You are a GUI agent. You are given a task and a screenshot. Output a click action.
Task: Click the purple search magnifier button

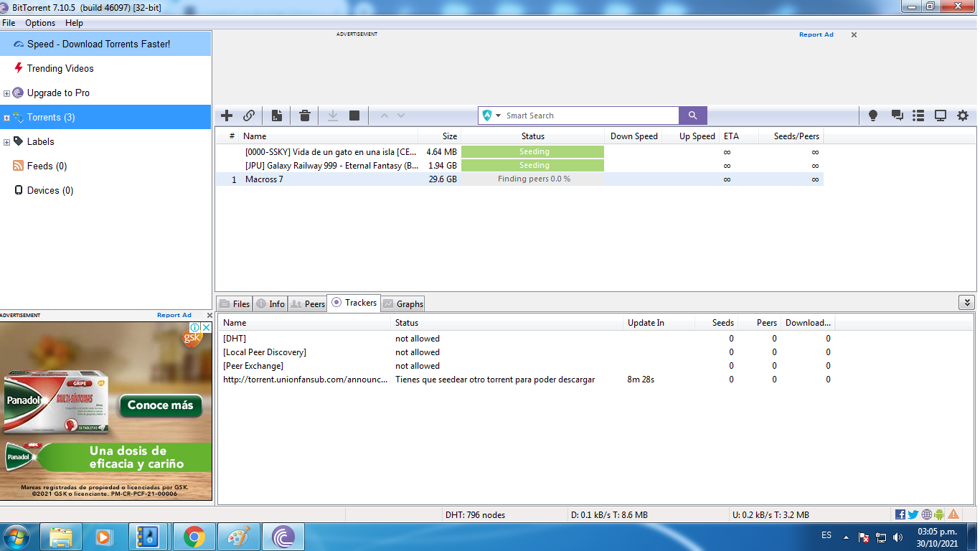(x=693, y=116)
